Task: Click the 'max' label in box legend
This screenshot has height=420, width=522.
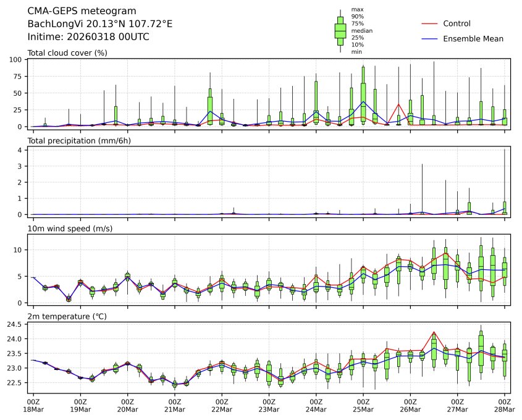Action: click(356, 9)
